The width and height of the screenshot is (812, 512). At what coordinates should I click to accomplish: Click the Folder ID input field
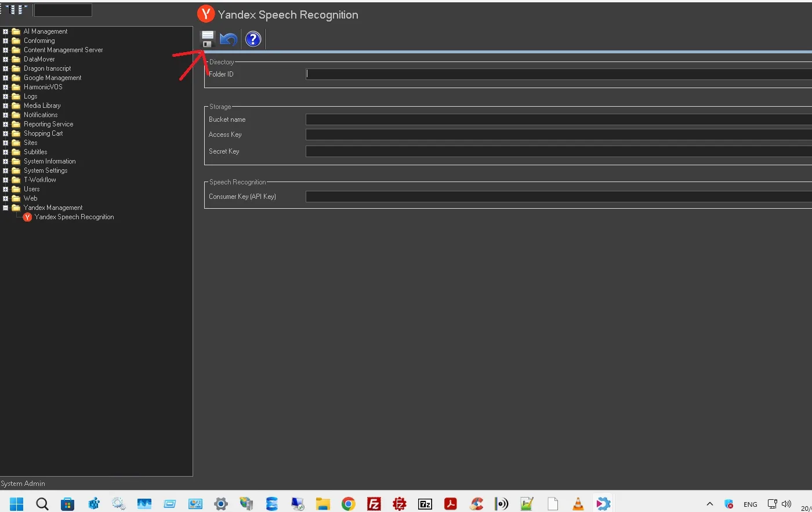tap(558, 74)
